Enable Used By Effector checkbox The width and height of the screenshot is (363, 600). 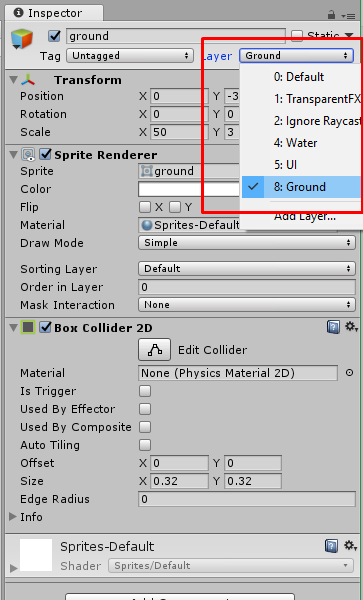click(145, 409)
